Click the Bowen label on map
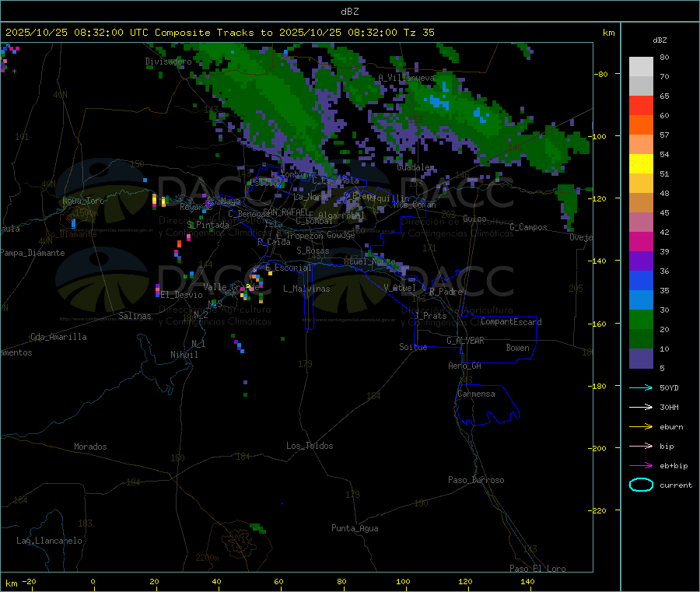The height and width of the screenshot is (592, 700). pos(518,348)
